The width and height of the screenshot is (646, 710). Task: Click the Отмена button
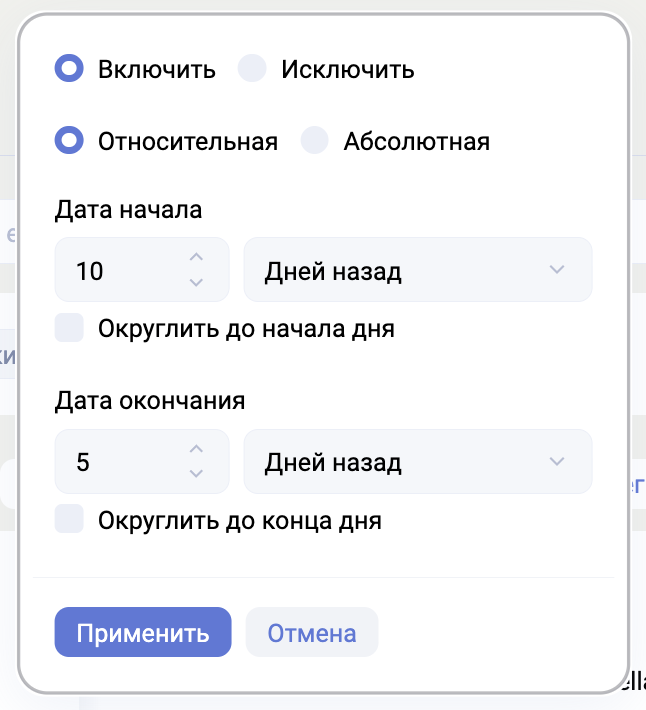(x=312, y=633)
